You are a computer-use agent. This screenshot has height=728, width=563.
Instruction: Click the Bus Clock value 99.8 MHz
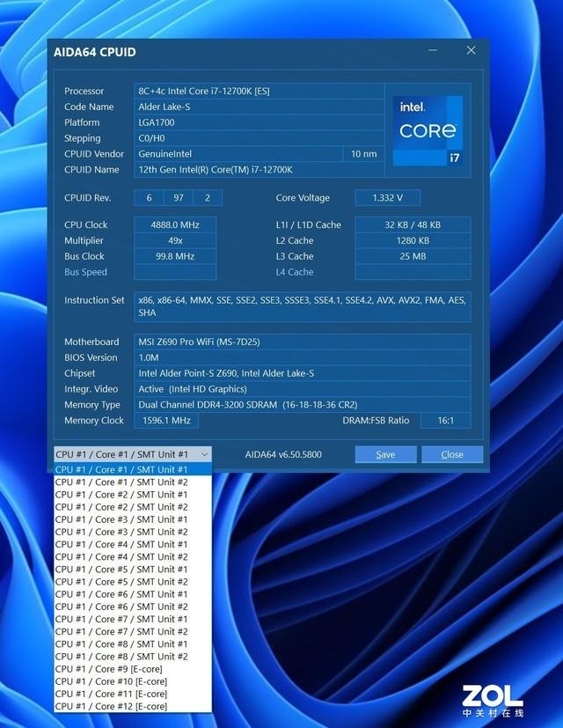point(175,256)
